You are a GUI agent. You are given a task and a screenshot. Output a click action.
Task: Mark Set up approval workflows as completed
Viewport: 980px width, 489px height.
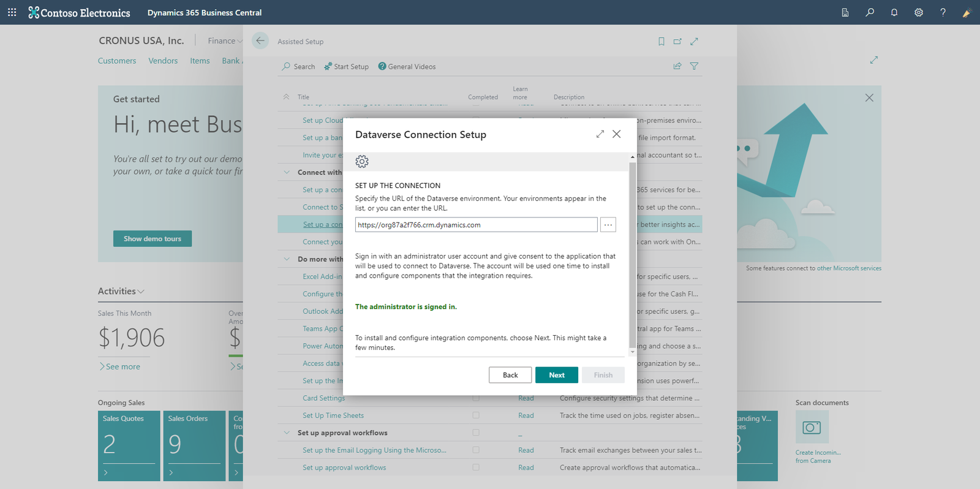coord(476,467)
